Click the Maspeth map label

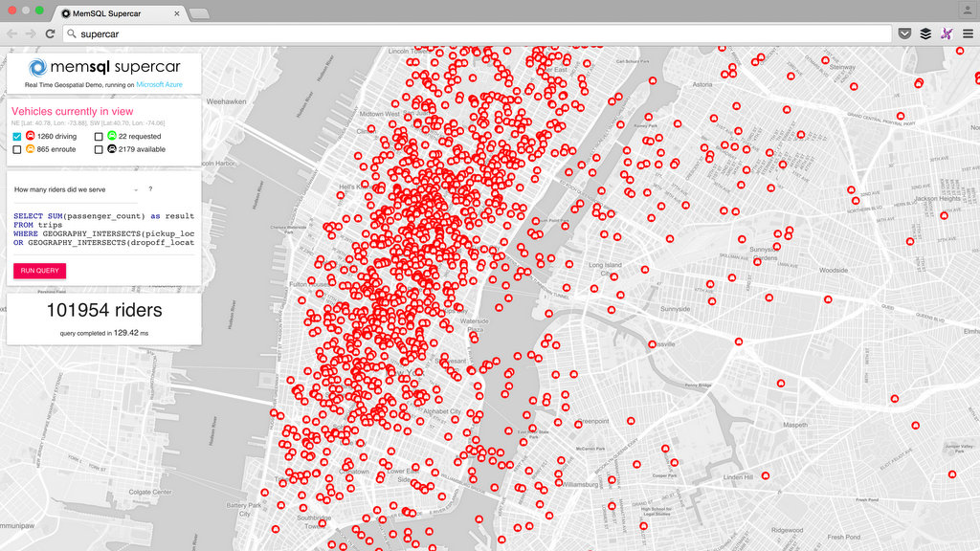pyautogui.click(x=795, y=425)
